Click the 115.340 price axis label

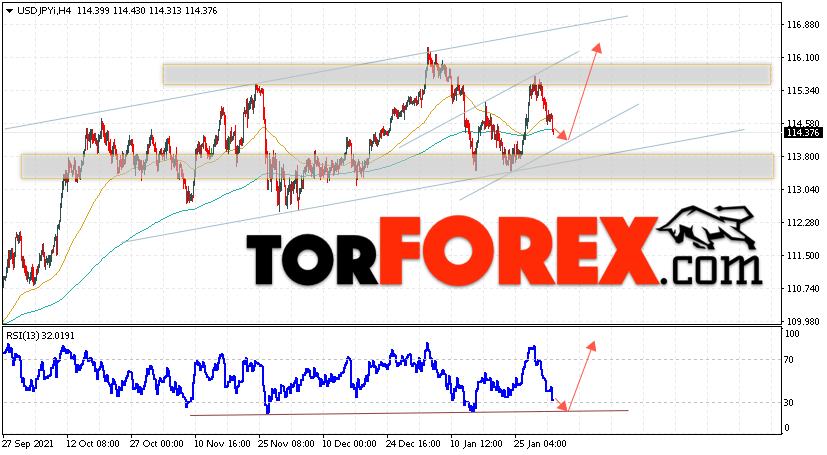(803, 91)
